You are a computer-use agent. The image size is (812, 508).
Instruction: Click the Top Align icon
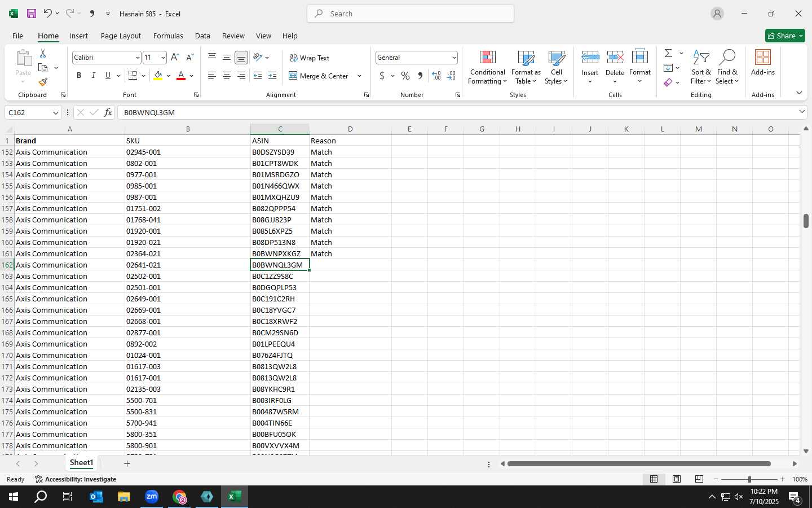pos(212,58)
